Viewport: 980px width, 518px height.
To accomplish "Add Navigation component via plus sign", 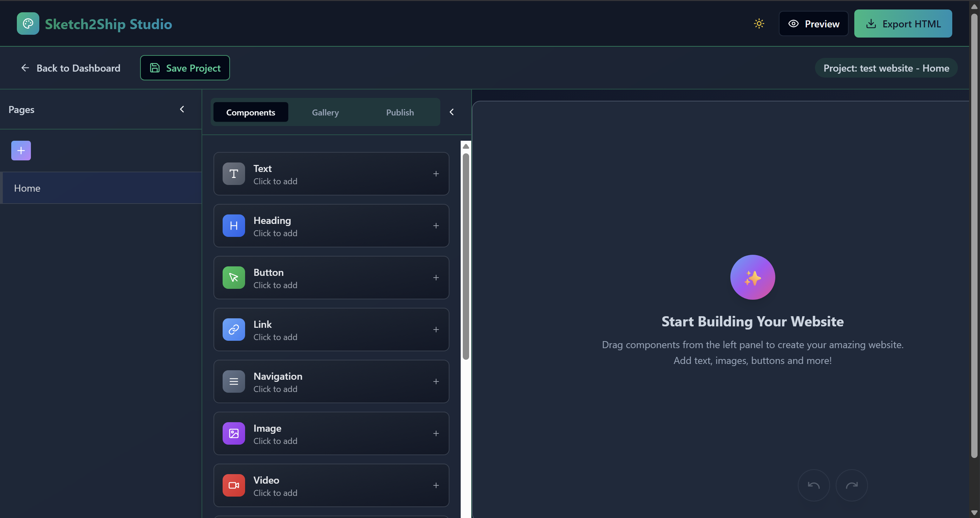I will click(436, 381).
